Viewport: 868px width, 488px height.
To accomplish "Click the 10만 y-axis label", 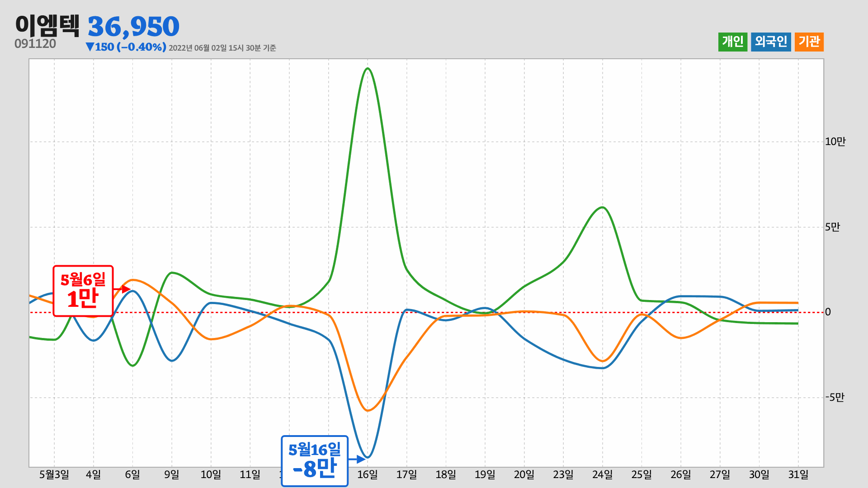I will pos(835,142).
